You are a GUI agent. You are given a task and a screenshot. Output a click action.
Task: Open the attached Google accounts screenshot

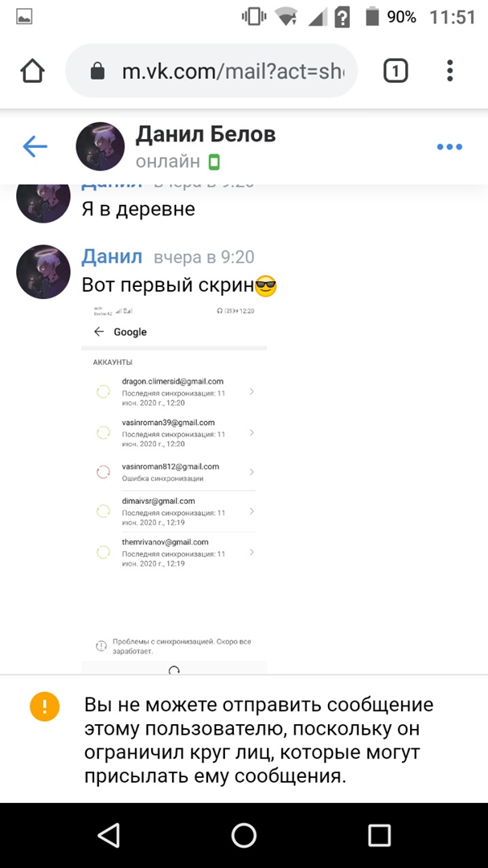174,489
